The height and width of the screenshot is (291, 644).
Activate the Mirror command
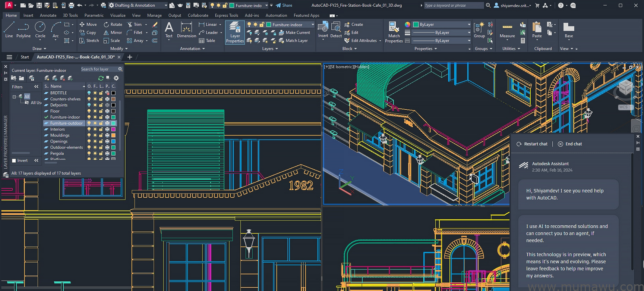pyautogui.click(x=113, y=32)
